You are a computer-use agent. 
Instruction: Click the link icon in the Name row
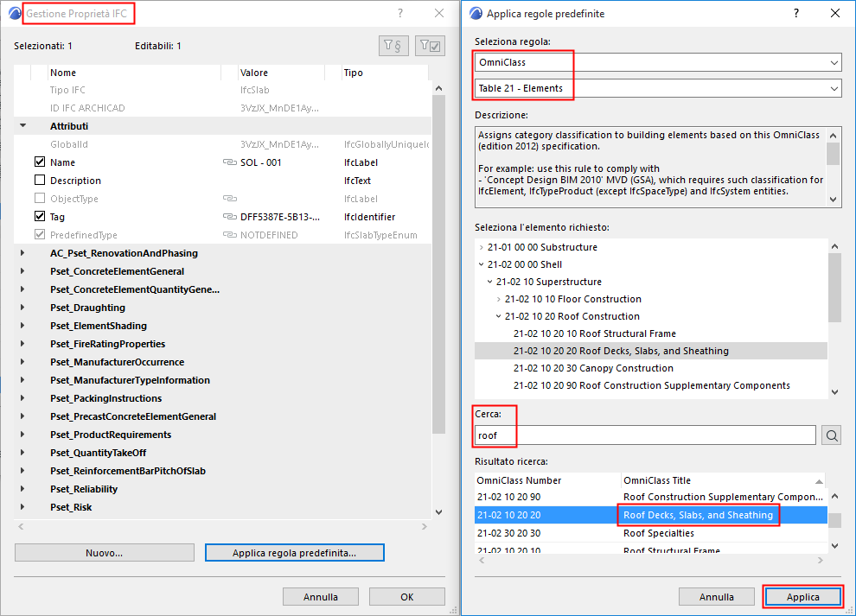pyautogui.click(x=229, y=162)
